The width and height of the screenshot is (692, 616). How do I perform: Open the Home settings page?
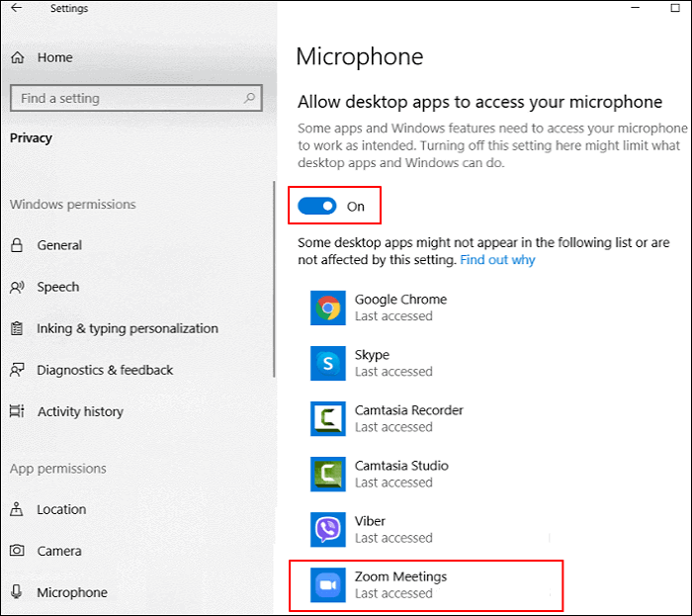pos(54,57)
